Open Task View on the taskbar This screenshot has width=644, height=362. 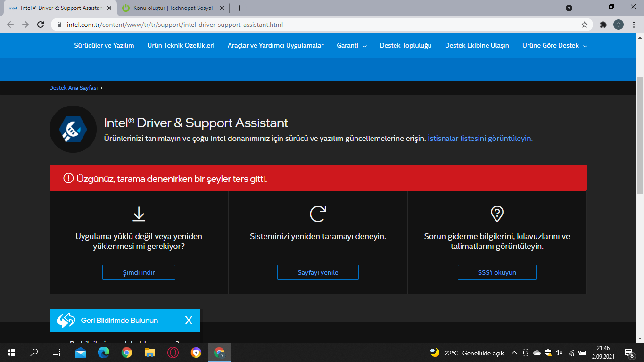pos(57,353)
